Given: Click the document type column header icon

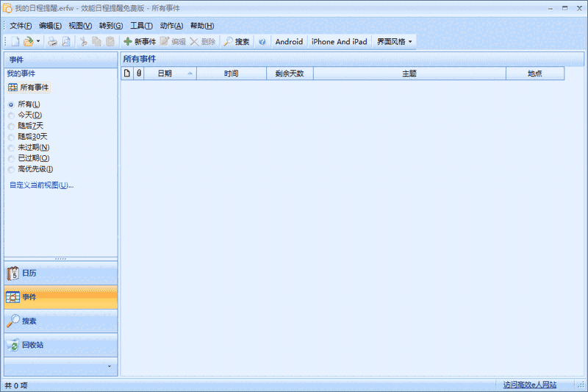Looking at the screenshot, I should (x=127, y=74).
